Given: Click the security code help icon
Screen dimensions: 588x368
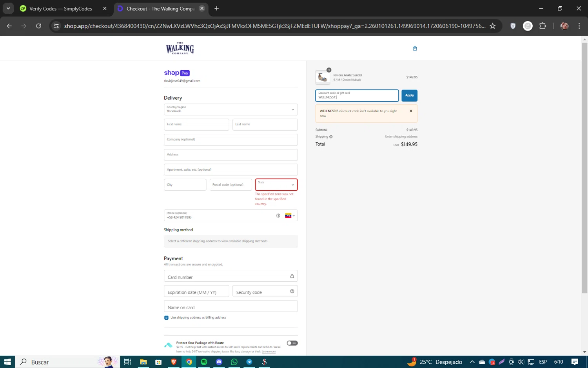Looking at the screenshot, I should pos(292,291).
